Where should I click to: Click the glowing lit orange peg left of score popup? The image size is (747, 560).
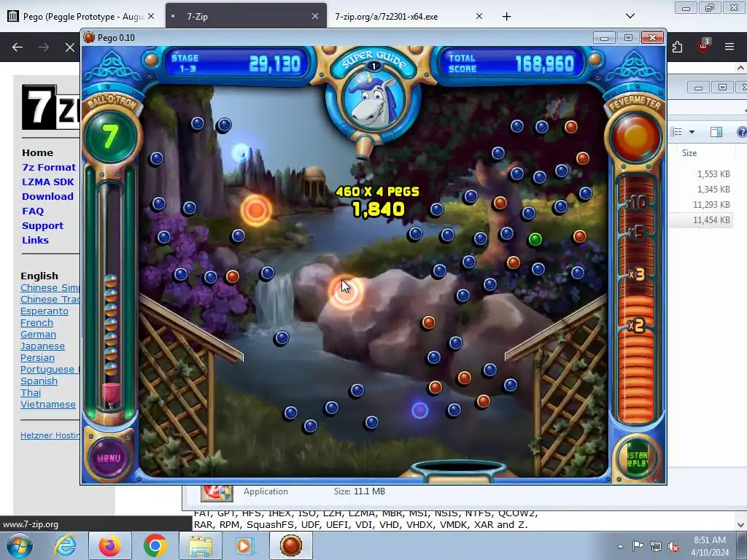tap(256, 209)
